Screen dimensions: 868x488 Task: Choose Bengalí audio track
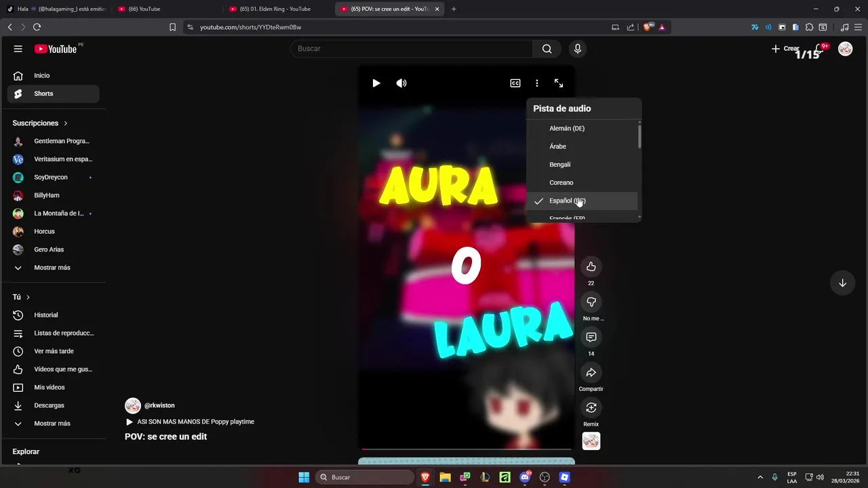click(583, 165)
